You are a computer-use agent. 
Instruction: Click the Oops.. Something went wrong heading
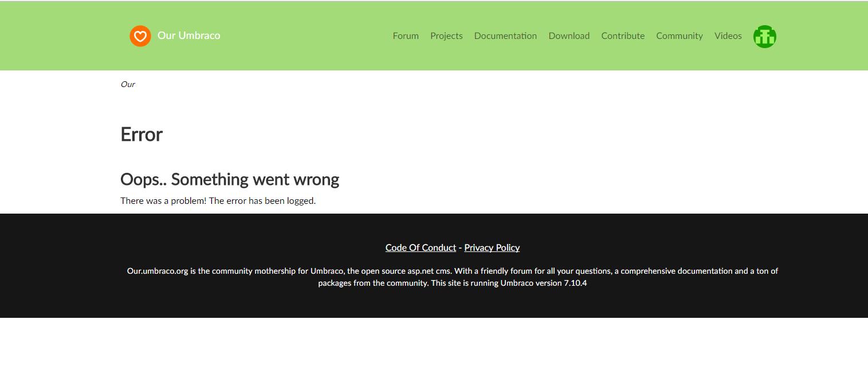(230, 179)
